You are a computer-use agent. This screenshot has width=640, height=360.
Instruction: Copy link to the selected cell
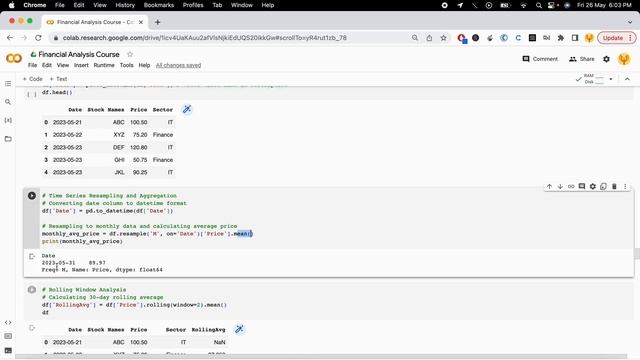coord(571,187)
